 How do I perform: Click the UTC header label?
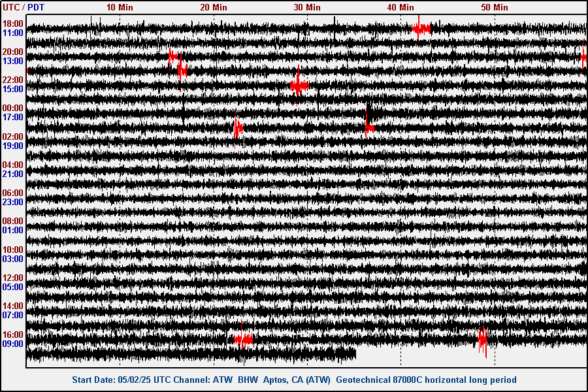pos(10,7)
